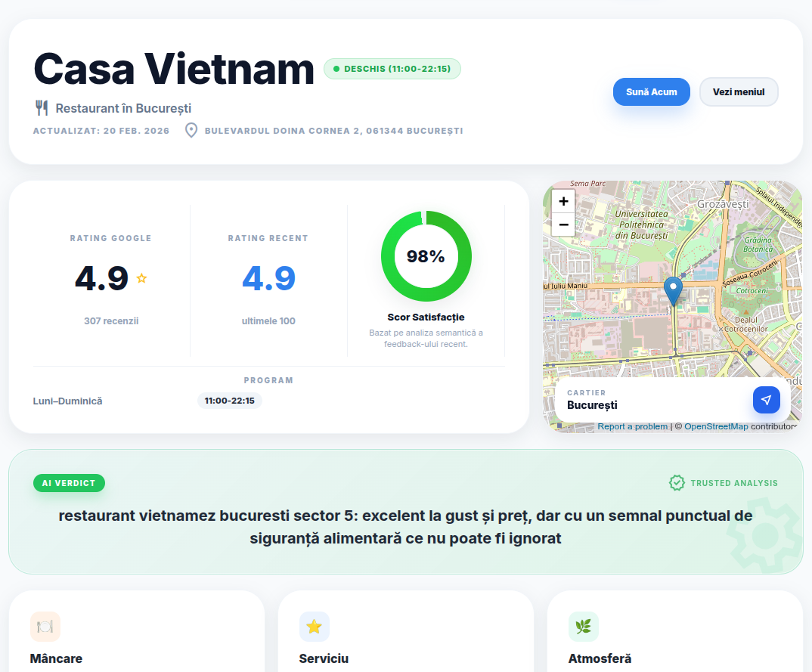Click the Casa Vietnam title
The height and width of the screenshot is (672, 812).
tap(173, 69)
